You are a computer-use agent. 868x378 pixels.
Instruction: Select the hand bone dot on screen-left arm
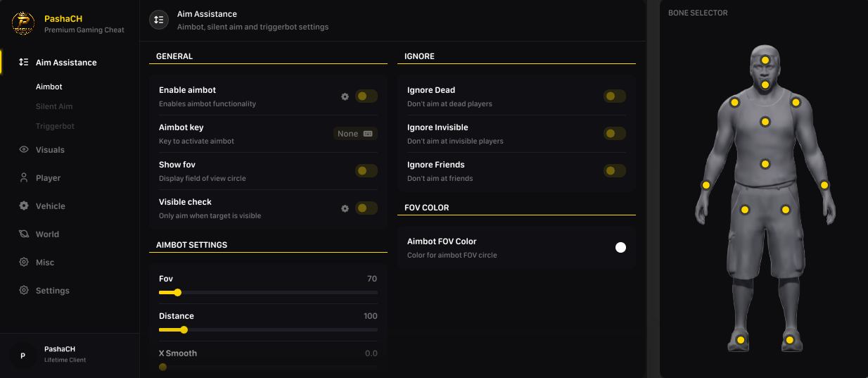706,185
